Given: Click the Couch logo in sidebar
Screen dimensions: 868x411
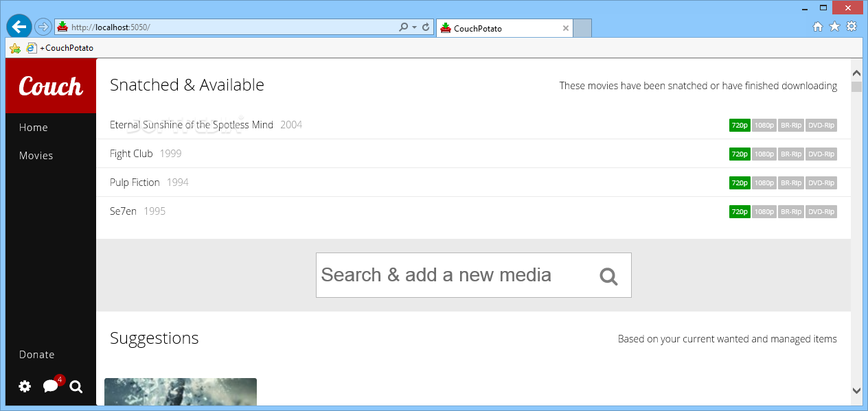Looking at the screenshot, I should (x=51, y=86).
